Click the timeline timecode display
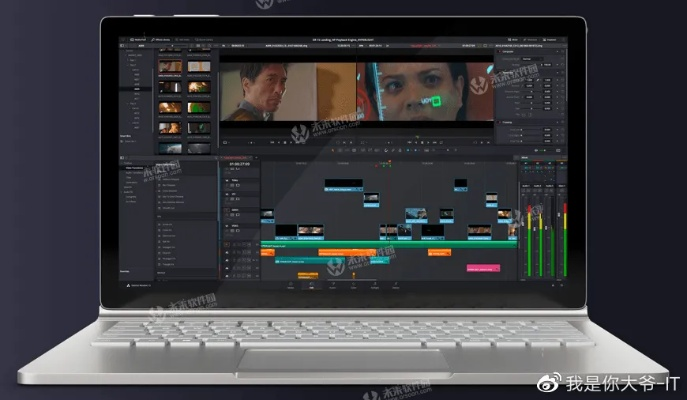 (241, 165)
